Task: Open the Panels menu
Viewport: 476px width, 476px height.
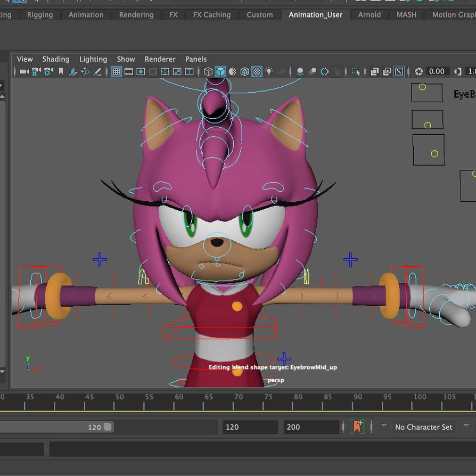Action: tap(196, 59)
